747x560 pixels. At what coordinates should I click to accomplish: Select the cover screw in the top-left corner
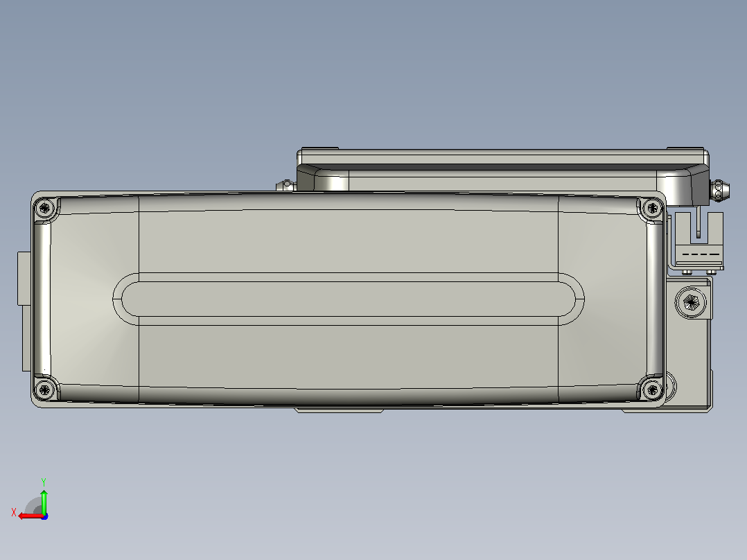[x=45, y=208]
